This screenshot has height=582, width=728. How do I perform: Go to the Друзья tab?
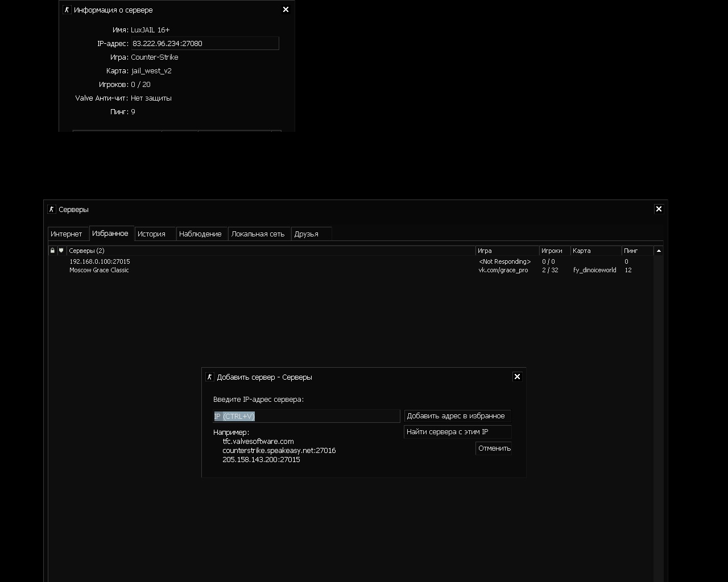tap(306, 234)
